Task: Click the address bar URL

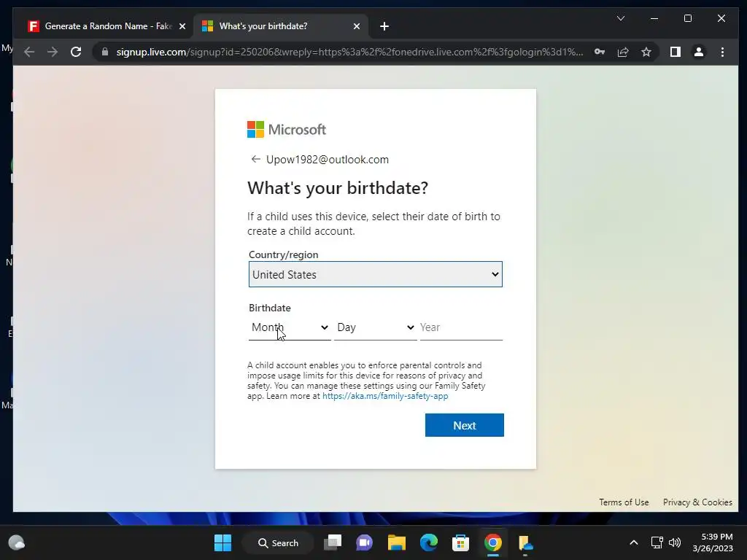Action: tap(349, 52)
